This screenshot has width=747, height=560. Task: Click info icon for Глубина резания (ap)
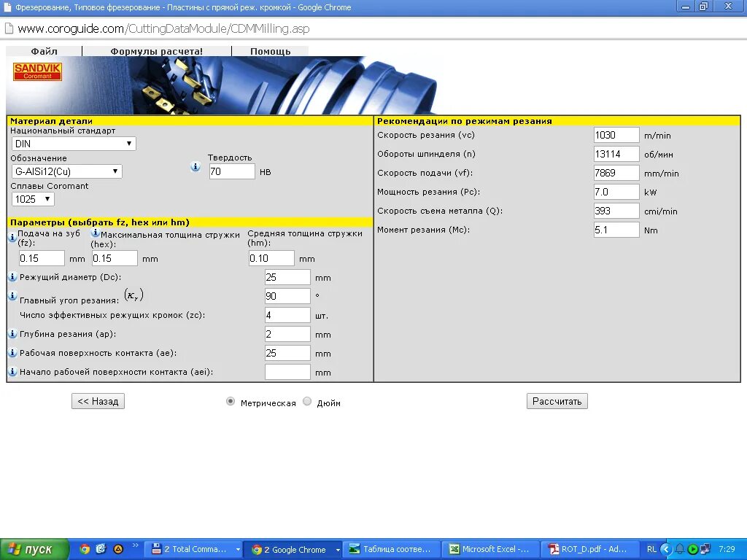coord(13,334)
